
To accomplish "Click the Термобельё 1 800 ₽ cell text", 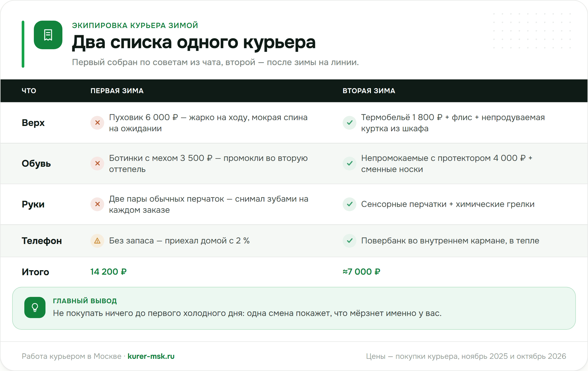I will pyautogui.click(x=453, y=123).
